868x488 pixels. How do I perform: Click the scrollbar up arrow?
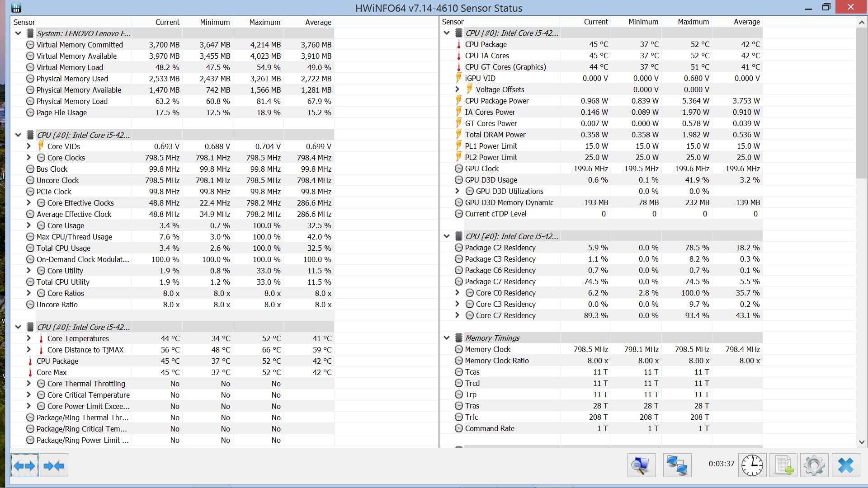click(862, 22)
